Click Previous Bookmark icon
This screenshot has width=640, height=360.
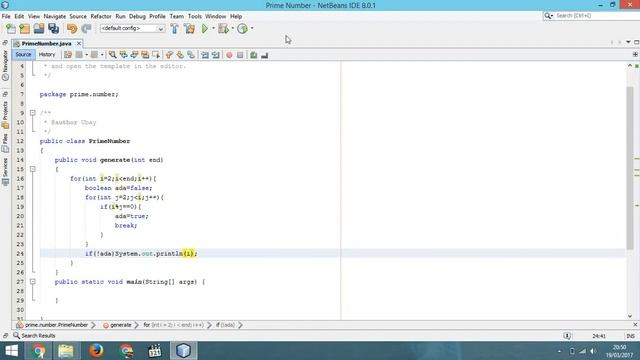tap(169, 55)
